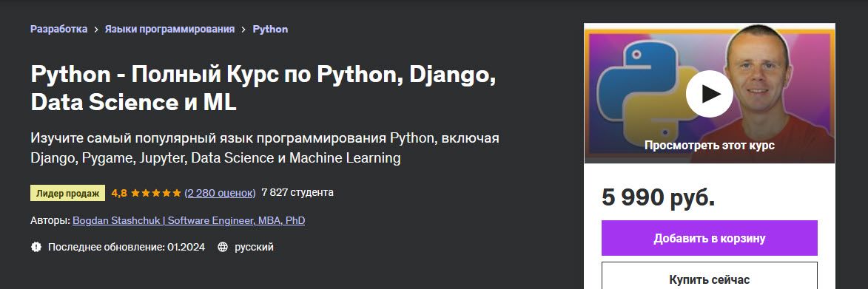Add course with Добавить в корзину button
Viewport: 868px width, 289px height.
point(709,238)
